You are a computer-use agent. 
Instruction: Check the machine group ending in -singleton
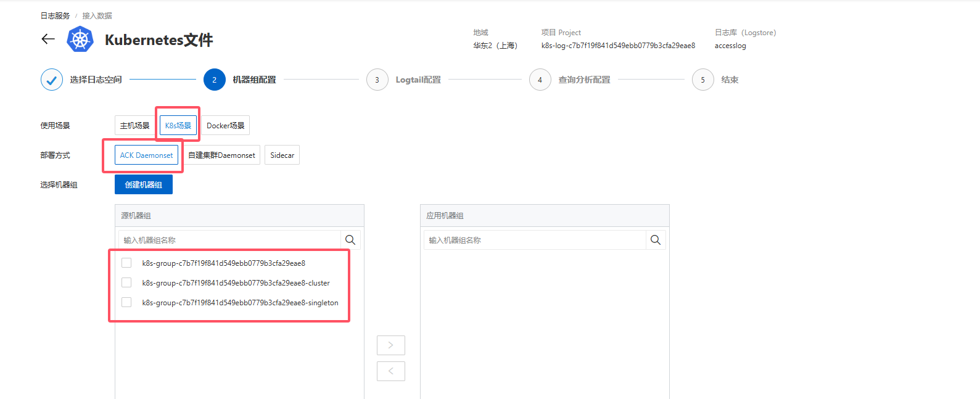126,302
